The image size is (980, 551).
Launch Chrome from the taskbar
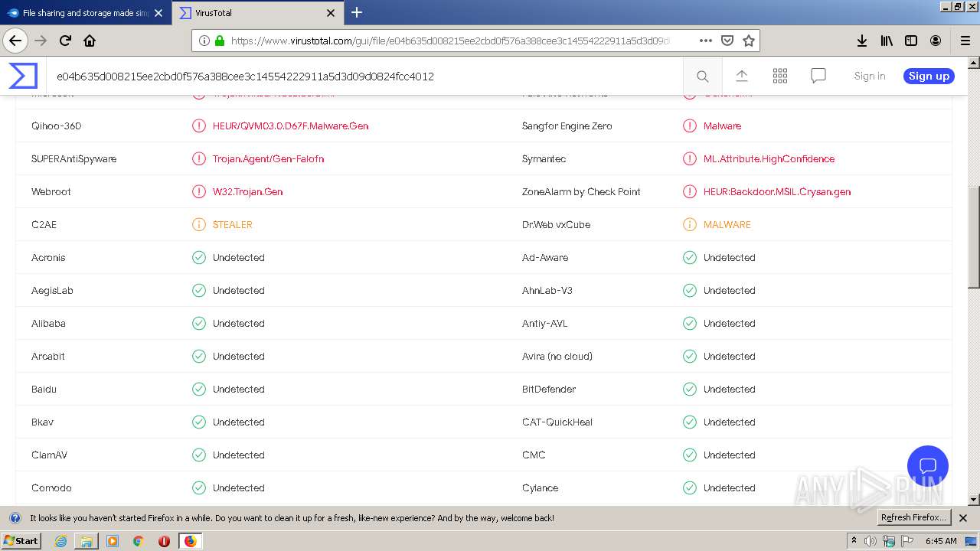pyautogui.click(x=138, y=541)
